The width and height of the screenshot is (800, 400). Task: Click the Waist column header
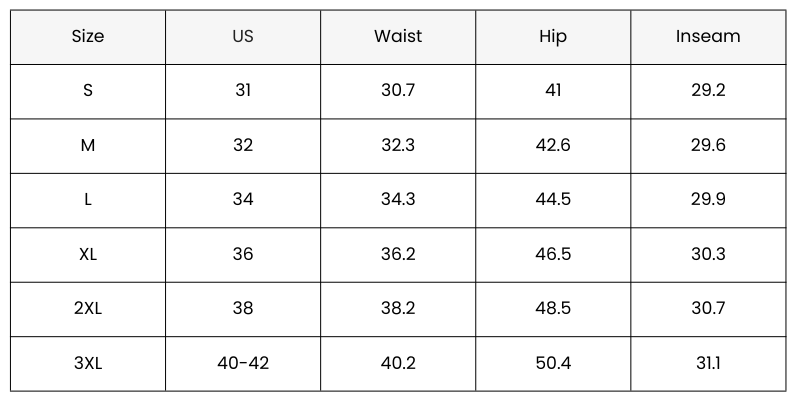tap(398, 37)
